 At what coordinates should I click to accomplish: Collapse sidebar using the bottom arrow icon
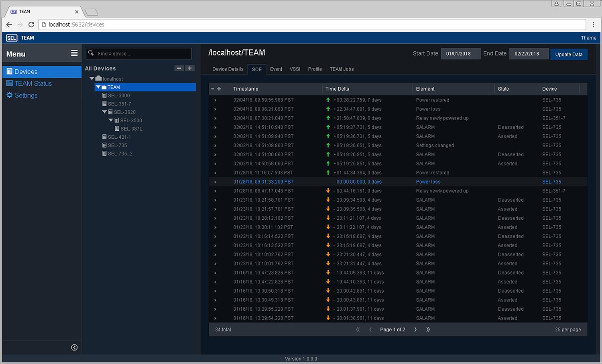[x=74, y=348]
